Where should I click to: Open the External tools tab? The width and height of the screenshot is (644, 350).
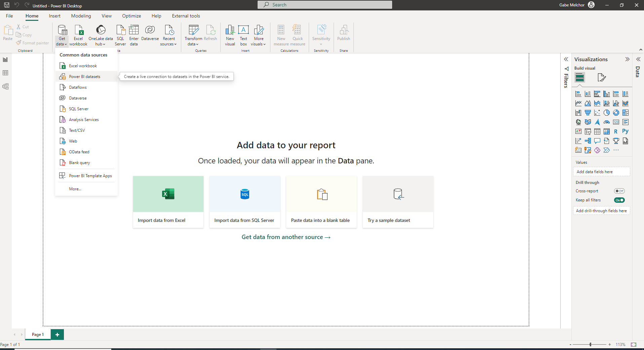[186, 16]
